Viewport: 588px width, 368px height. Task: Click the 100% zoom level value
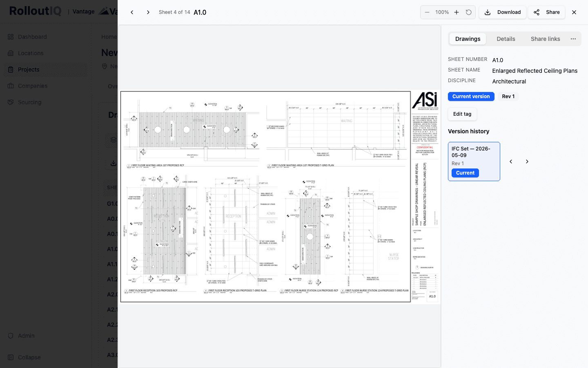click(442, 12)
